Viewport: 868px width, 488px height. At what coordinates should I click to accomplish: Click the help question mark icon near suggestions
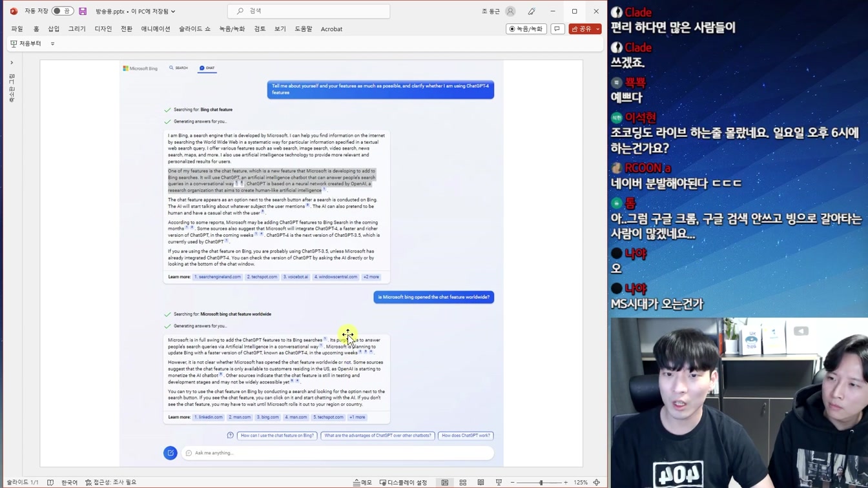230,436
